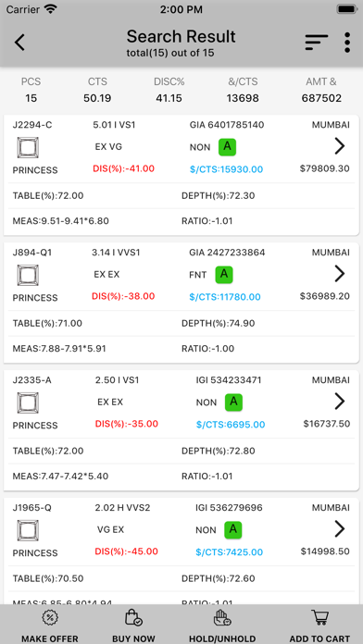Tap certificate IGI 534233471

pyautogui.click(x=229, y=380)
